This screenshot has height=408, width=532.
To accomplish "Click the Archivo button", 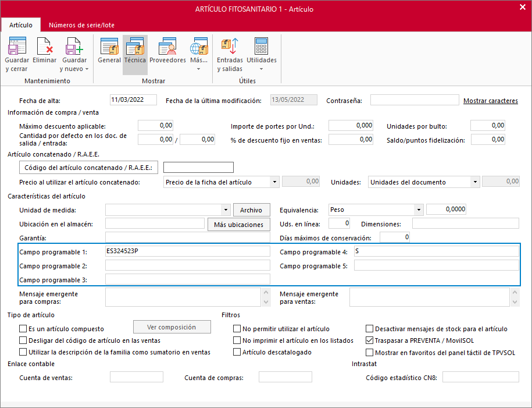I will point(251,210).
